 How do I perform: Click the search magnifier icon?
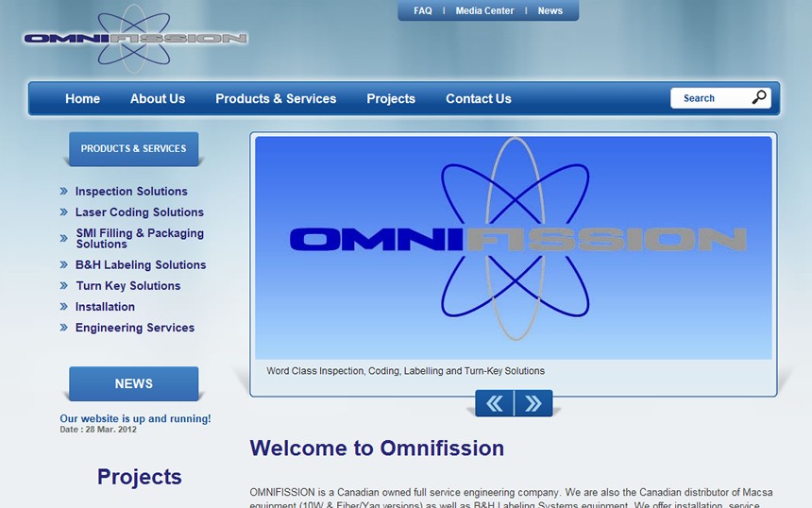tap(759, 97)
